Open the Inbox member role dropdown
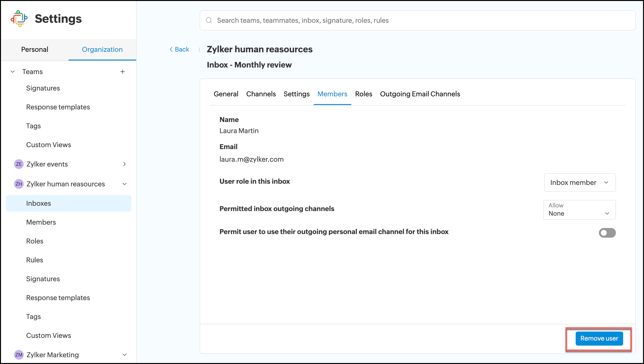The height and width of the screenshot is (364, 644). pyautogui.click(x=580, y=182)
